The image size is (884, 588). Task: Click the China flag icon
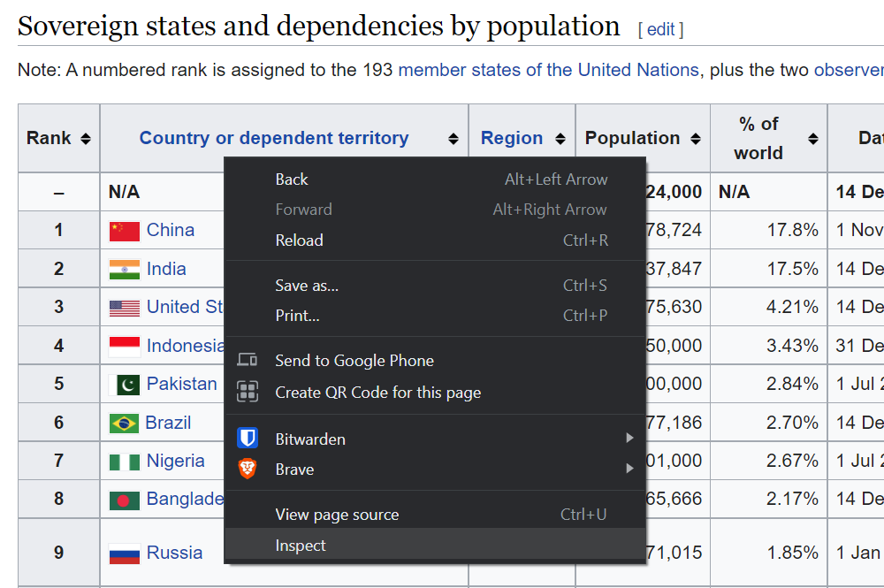(x=123, y=230)
